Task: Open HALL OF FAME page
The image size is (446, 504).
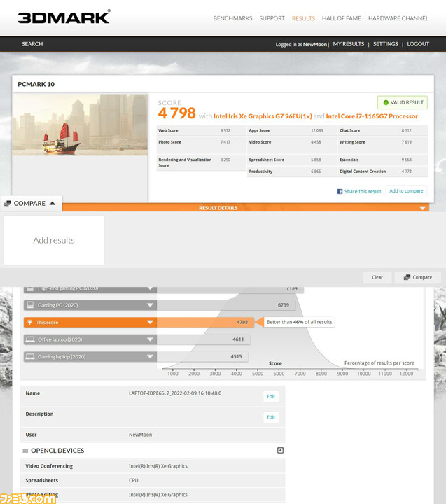Action: point(341,18)
